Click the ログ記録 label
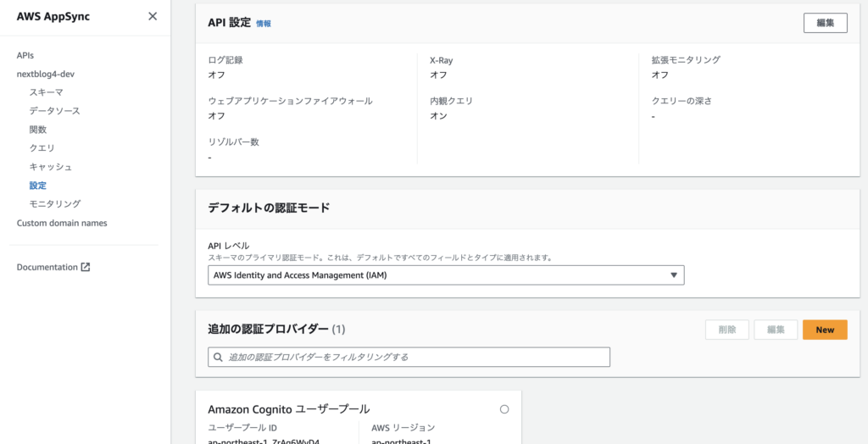868x444 pixels. click(225, 60)
